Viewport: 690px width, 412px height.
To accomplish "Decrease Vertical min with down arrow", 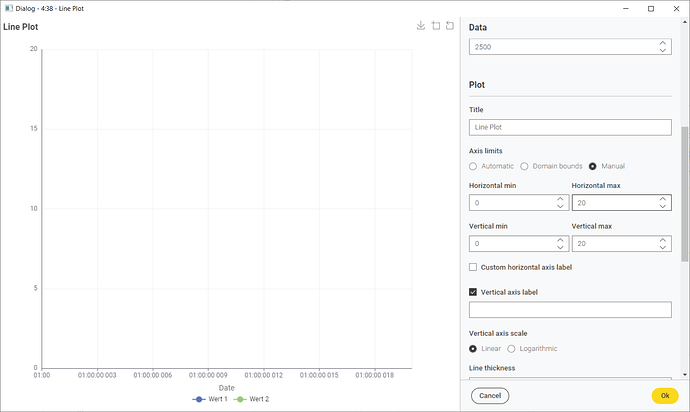I will [560, 248].
